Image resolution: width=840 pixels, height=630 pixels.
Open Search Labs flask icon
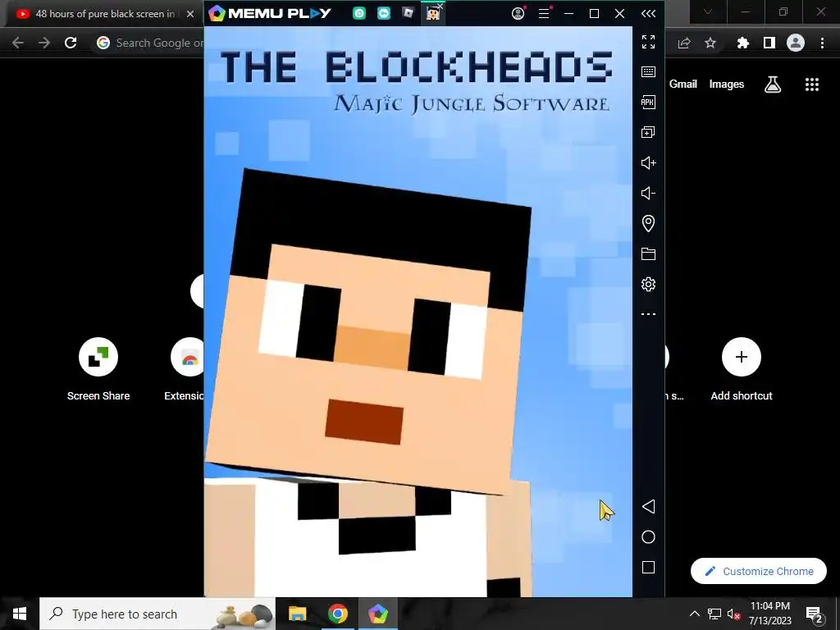tap(773, 84)
